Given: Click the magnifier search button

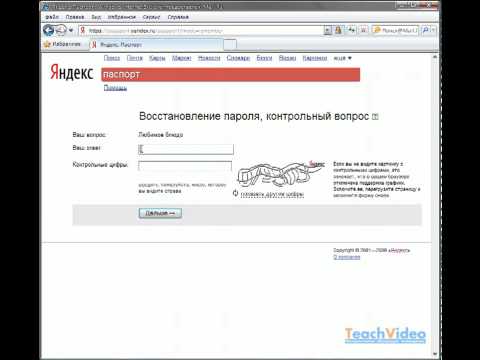Looking at the screenshot, I should [x=425, y=30].
